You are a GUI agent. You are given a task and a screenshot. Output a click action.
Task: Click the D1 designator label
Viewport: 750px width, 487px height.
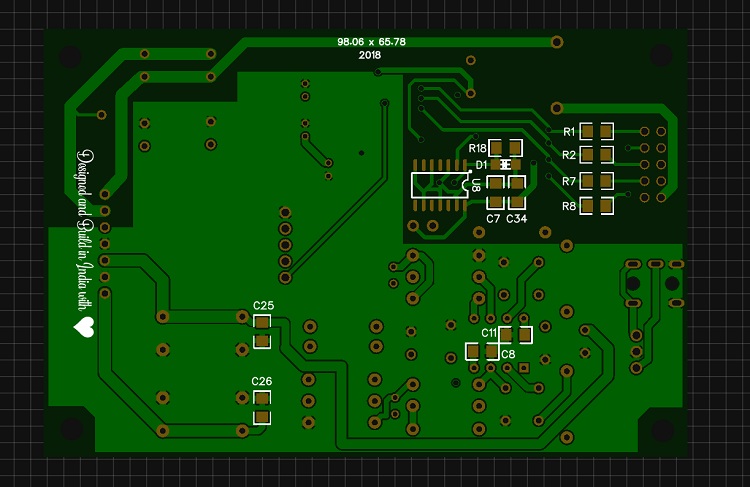coord(481,165)
